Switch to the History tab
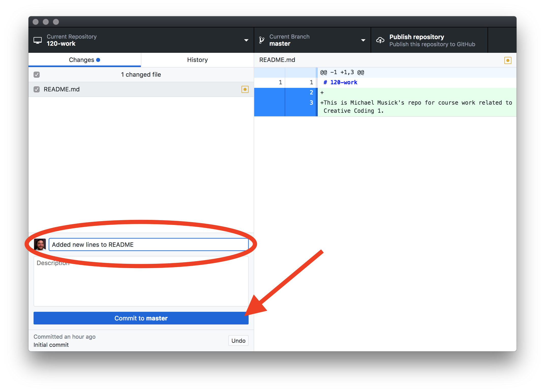 tap(197, 60)
